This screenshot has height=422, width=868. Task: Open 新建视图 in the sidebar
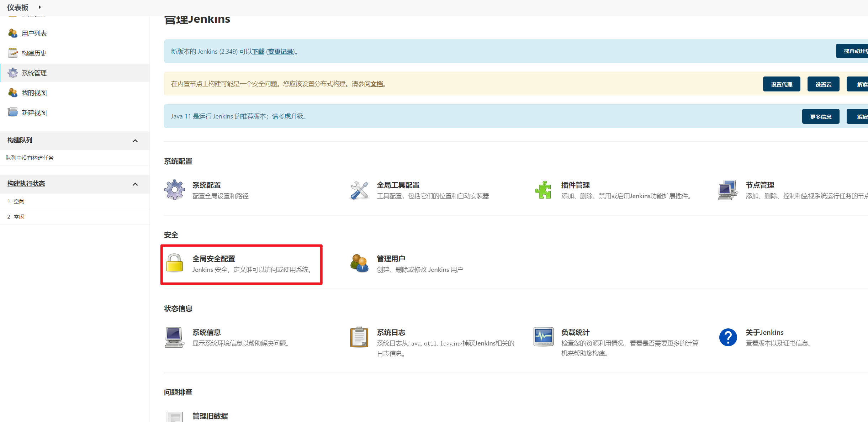coord(34,112)
